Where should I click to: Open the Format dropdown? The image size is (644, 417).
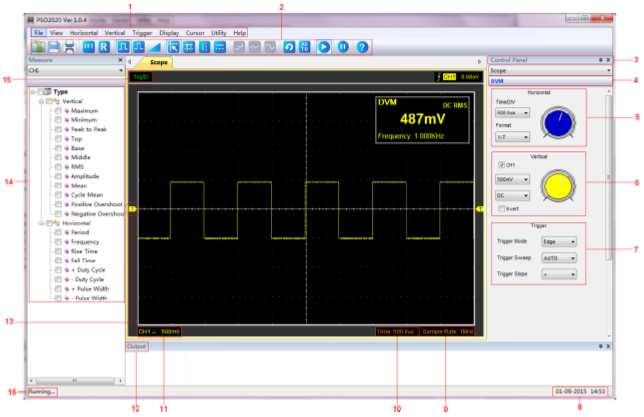point(513,137)
